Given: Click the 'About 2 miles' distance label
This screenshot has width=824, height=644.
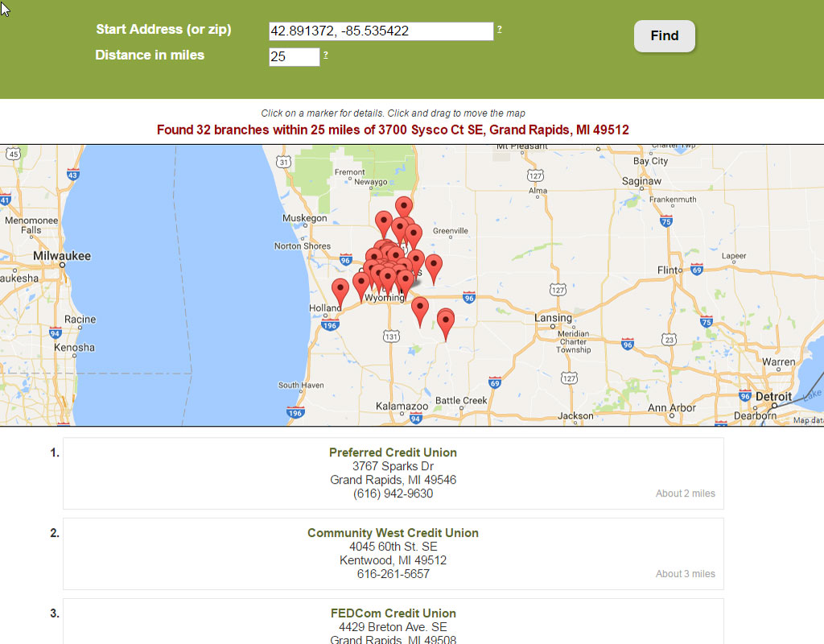Looking at the screenshot, I should click(686, 493).
